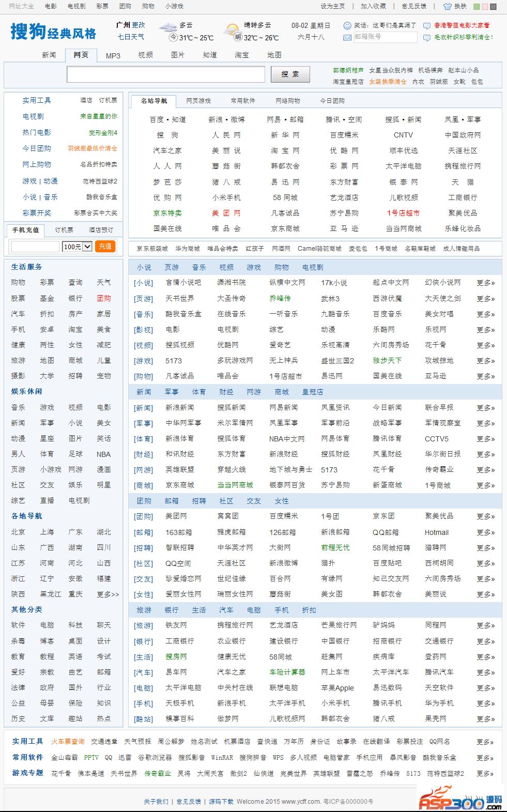Viewport: 507px width, 812px height.
Task: Open the 100元 amount dropdown
Action: (x=77, y=247)
